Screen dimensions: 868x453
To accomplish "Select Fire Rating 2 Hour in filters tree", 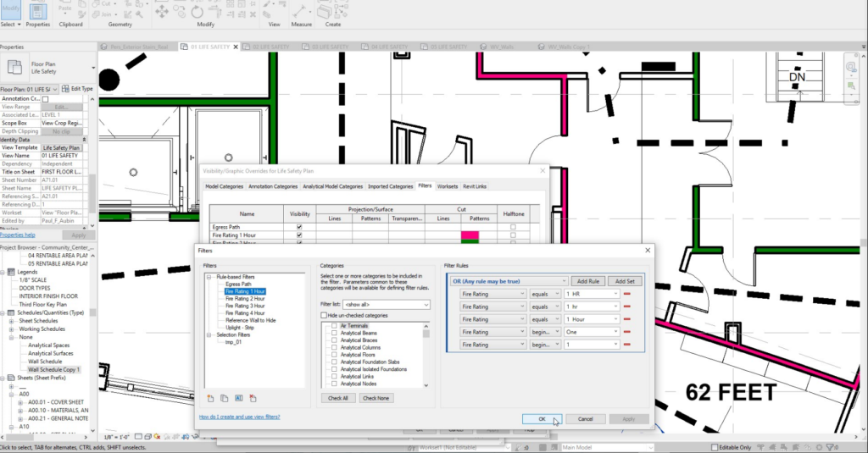I will pyautogui.click(x=245, y=299).
